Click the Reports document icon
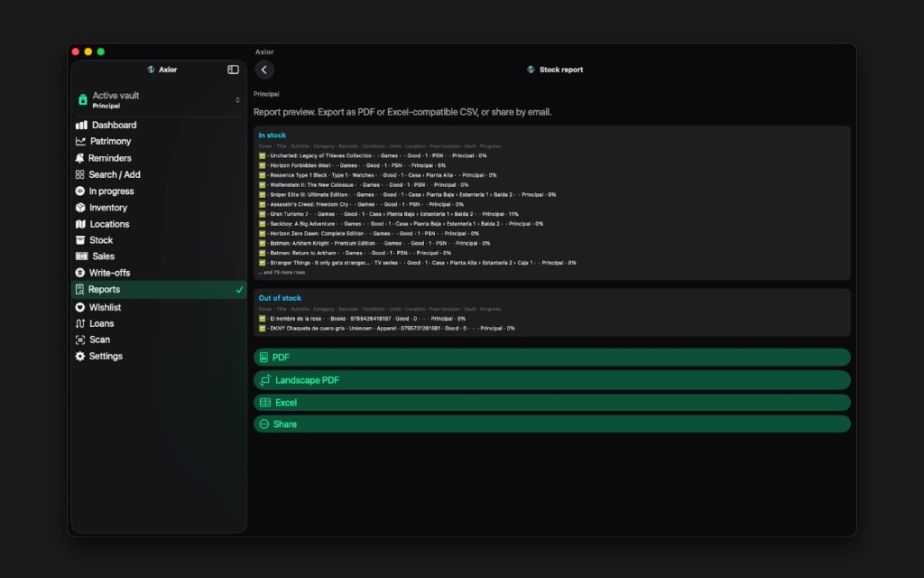 pyautogui.click(x=79, y=290)
